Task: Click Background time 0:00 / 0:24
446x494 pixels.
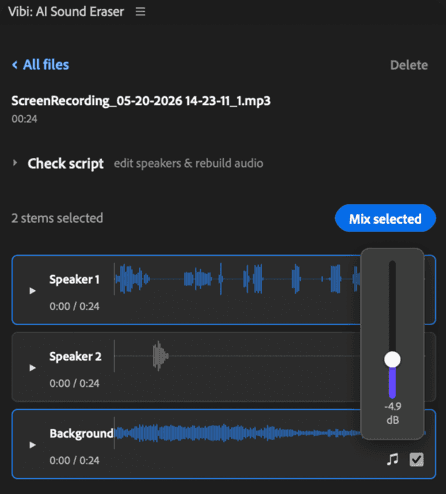Action: tap(74, 460)
